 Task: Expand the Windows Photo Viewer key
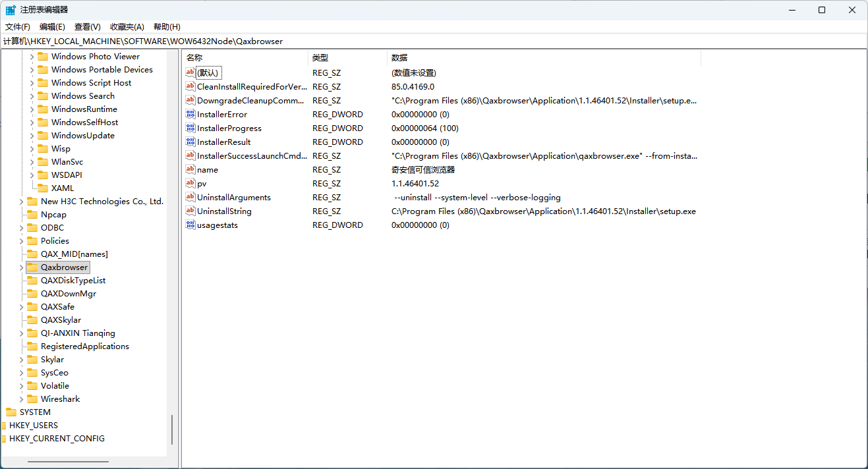pos(32,57)
